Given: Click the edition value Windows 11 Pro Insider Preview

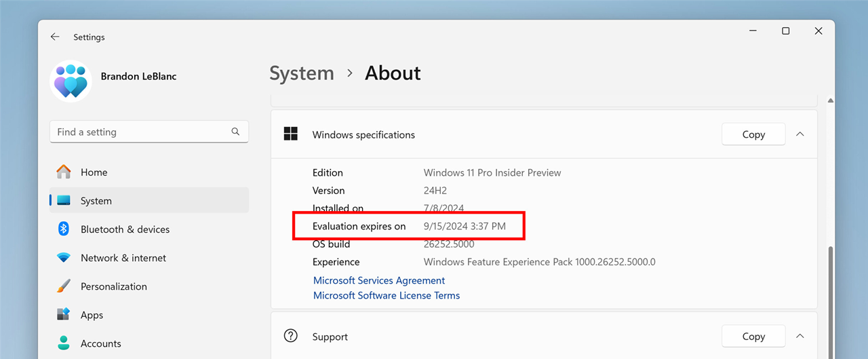Looking at the screenshot, I should coord(492,172).
